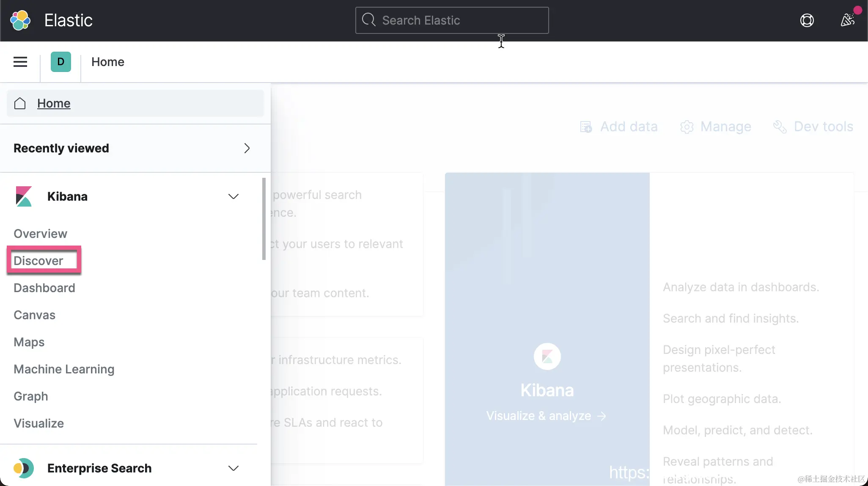Open Dashboard in Kibana menu

click(44, 288)
